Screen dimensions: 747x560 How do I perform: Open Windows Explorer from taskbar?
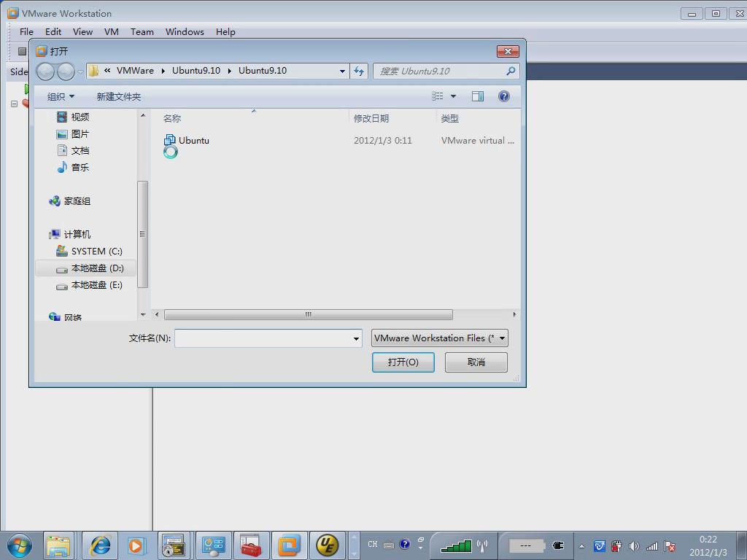[58, 545]
